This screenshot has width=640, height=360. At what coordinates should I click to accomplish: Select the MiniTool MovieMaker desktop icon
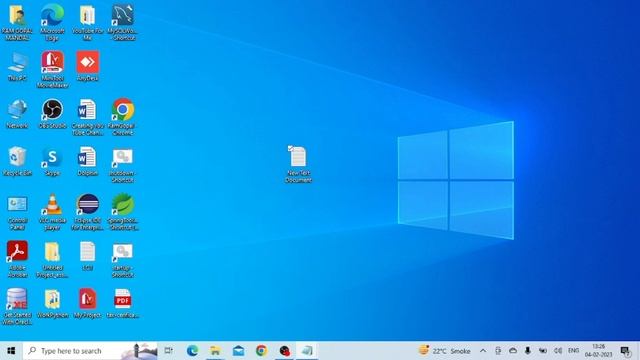(52, 69)
